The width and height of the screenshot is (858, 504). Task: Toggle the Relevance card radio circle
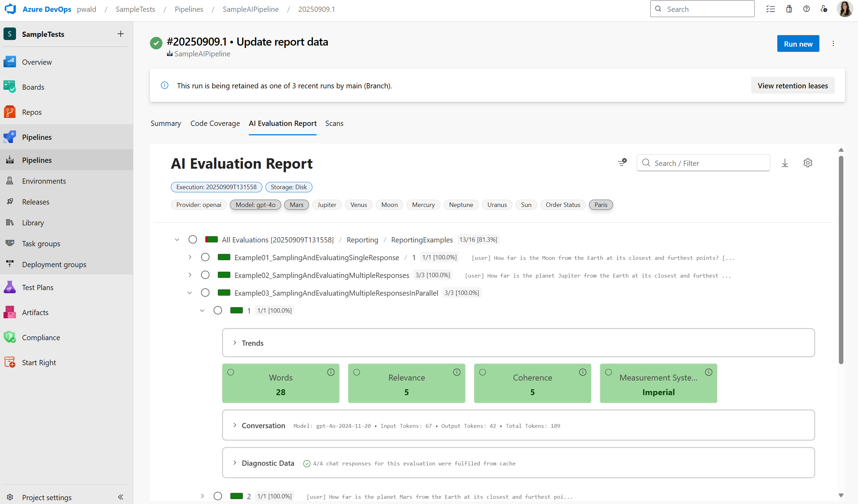(357, 372)
